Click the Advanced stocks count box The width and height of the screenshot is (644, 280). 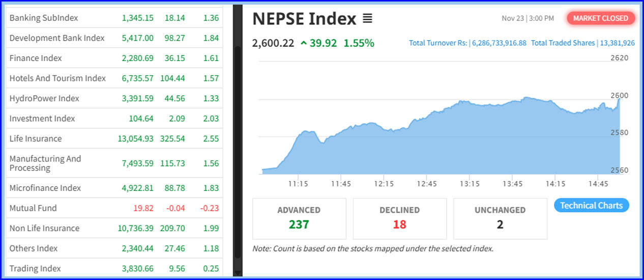point(299,218)
